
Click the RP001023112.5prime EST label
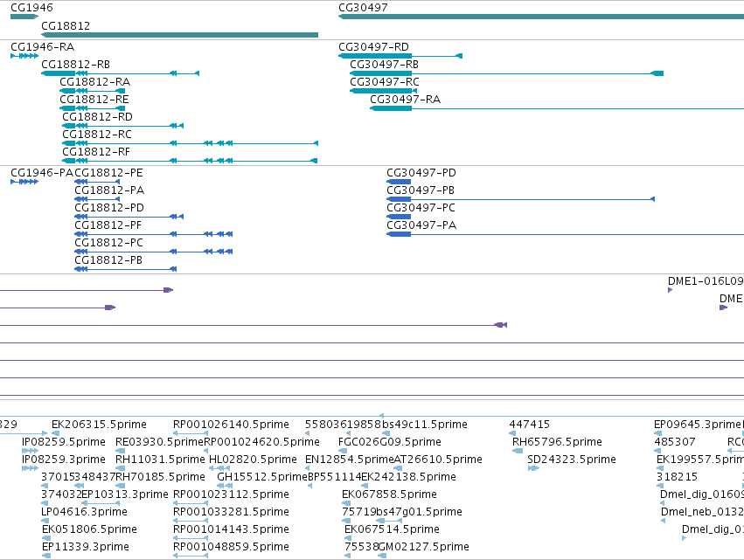click(x=231, y=494)
